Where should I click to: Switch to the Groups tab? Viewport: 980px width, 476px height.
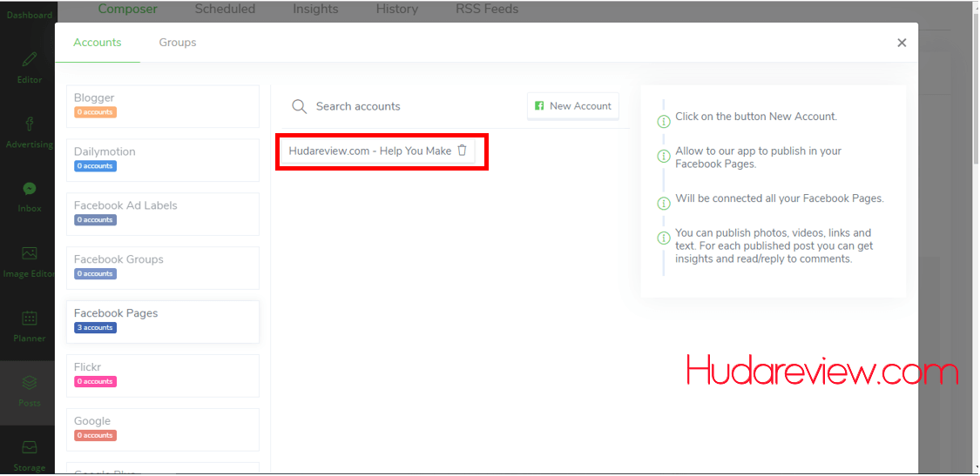pyautogui.click(x=178, y=43)
